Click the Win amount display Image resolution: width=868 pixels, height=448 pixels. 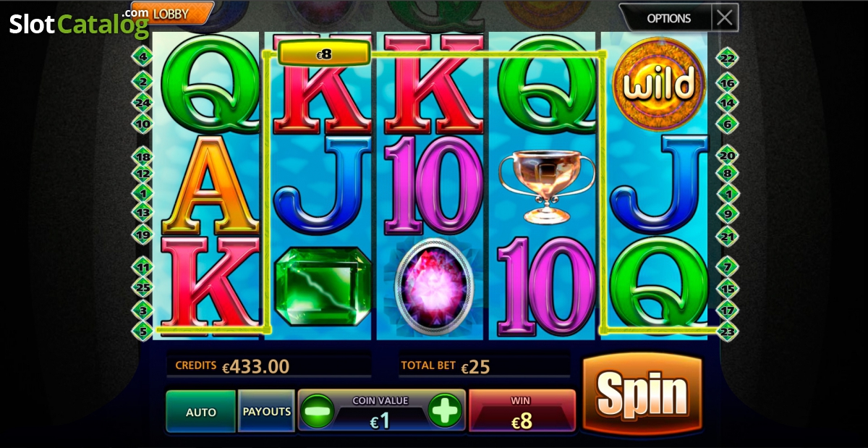(x=522, y=410)
